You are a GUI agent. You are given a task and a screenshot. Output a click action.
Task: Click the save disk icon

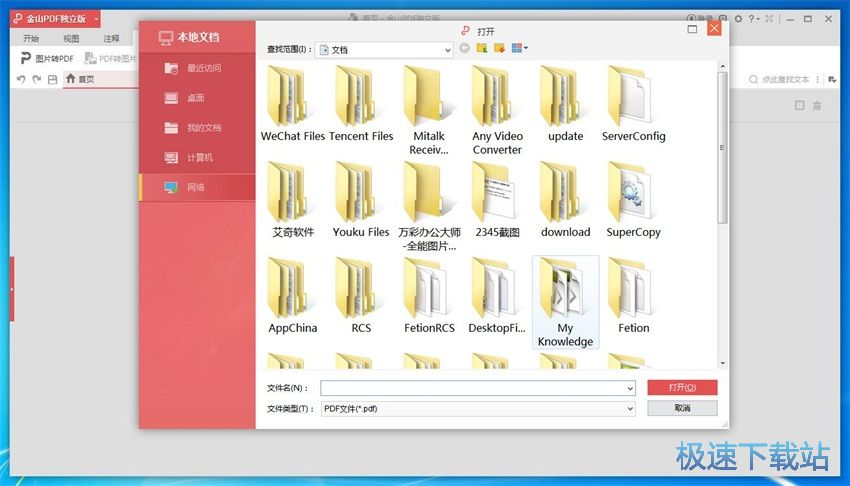53,79
